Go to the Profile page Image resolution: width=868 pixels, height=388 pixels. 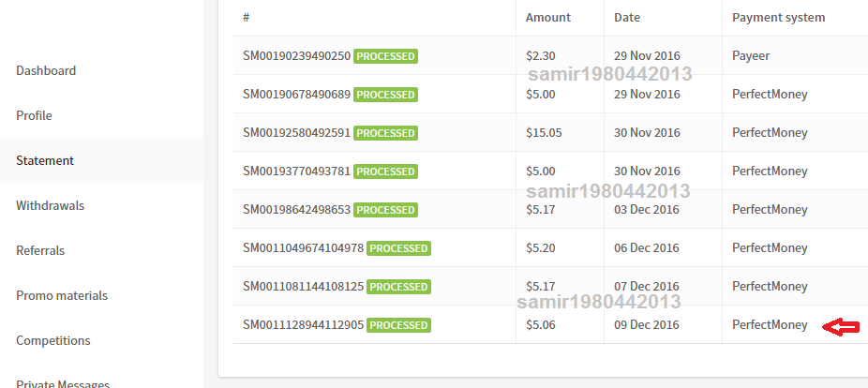point(35,115)
